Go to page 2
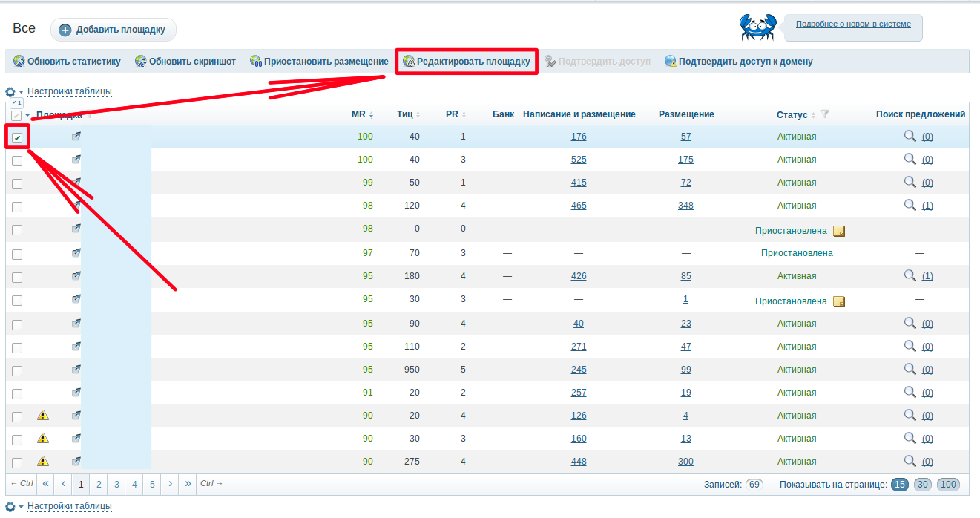This screenshot has width=980, height=518. click(99, 484)
